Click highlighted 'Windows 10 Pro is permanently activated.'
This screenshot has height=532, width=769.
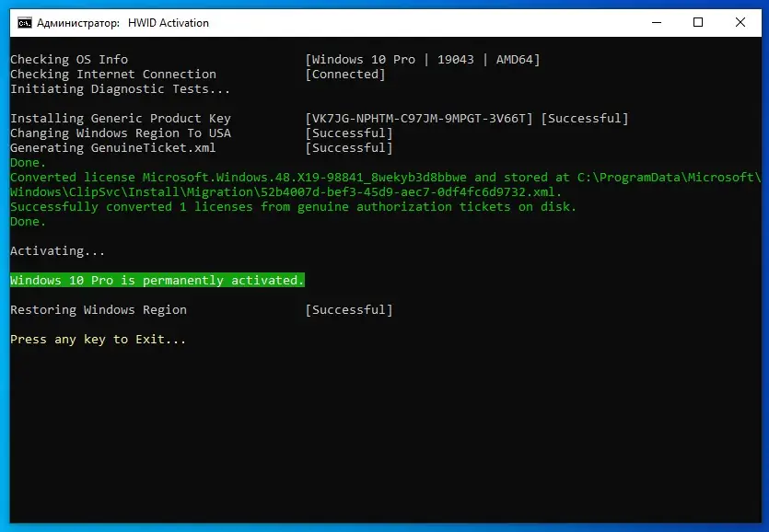tap(157, 280)
